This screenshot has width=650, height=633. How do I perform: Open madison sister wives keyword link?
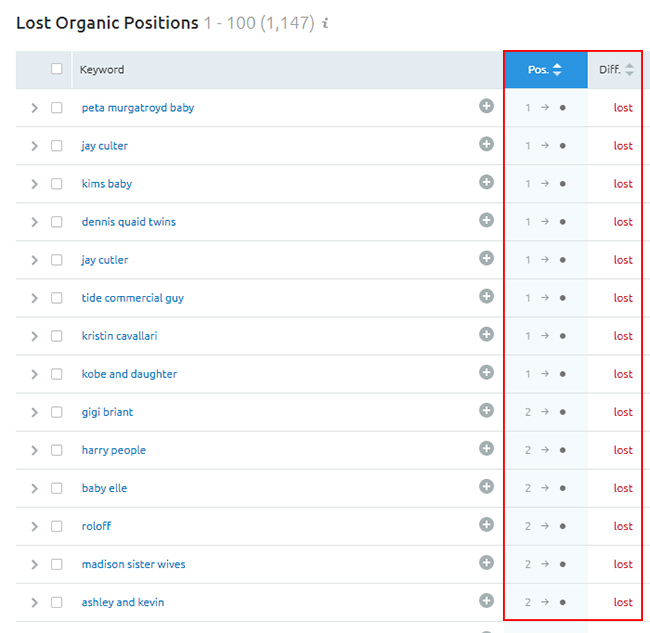[133, 564]
